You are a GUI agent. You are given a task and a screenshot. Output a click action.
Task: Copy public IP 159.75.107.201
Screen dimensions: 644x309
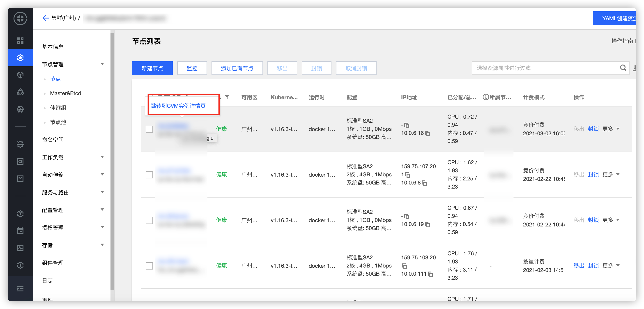(408, 175)
